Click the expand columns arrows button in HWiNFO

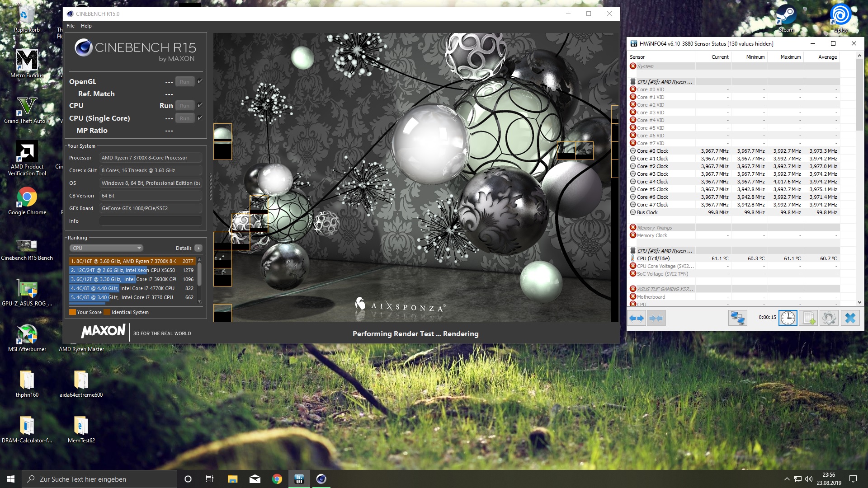(637, 318)
